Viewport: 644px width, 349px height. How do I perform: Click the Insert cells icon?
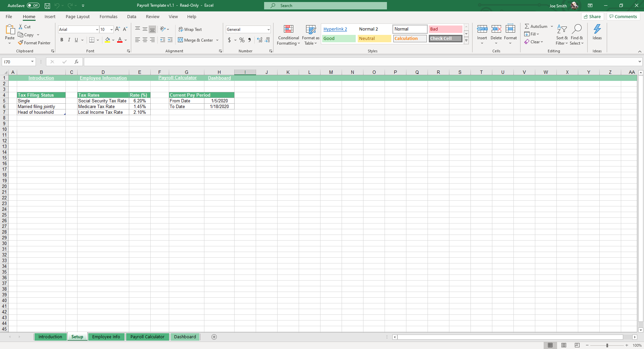(x=482, y=29)
